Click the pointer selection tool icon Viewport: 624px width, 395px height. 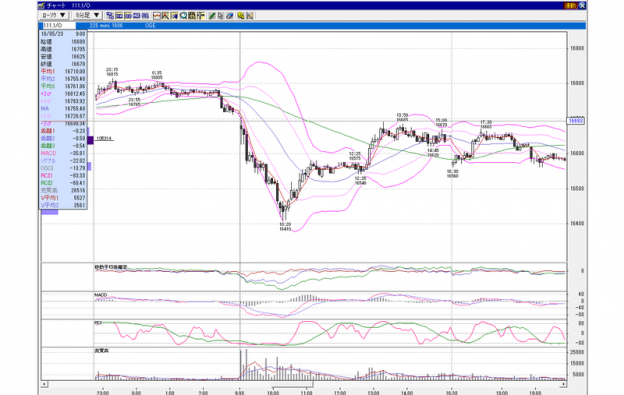pyautogui.click(x=220, y=16)
